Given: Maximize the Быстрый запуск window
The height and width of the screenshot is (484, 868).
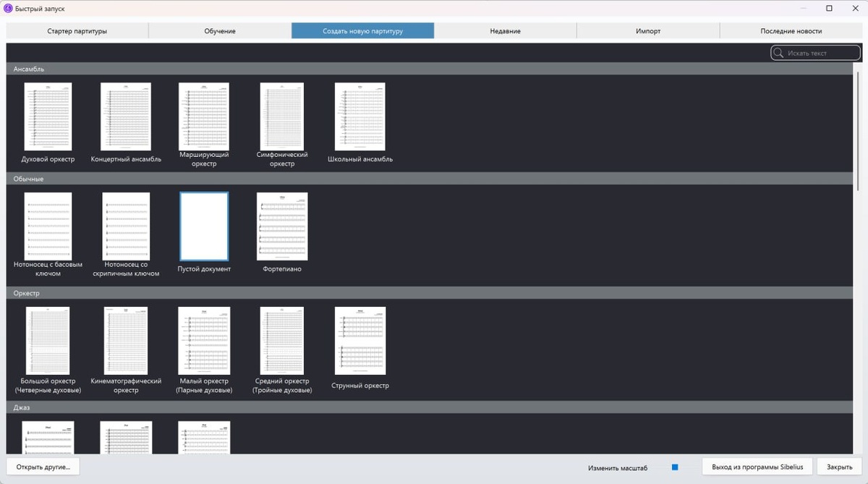Looking at the screenshot, I should click(x=829, y=8).
